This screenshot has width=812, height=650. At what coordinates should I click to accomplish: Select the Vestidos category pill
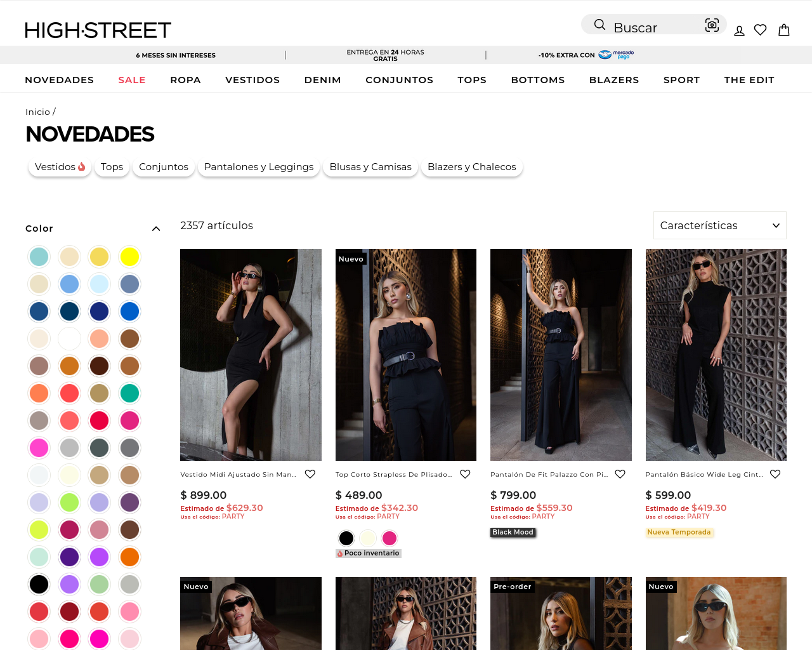click(x=60, y=167)
